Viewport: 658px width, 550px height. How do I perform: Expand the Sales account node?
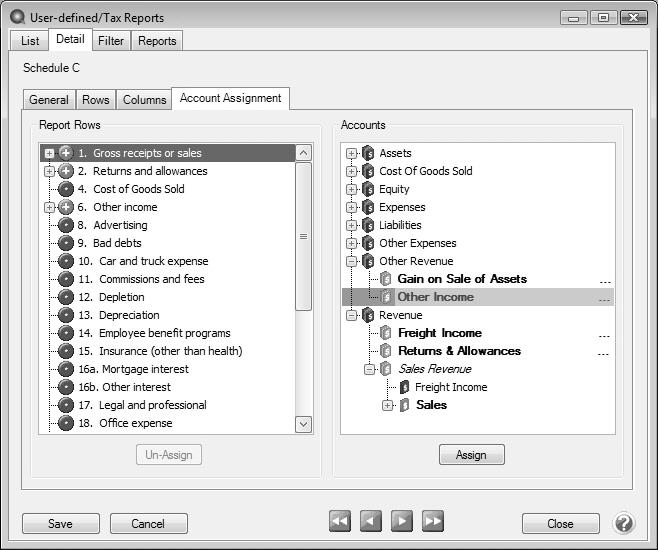point(389,405)
